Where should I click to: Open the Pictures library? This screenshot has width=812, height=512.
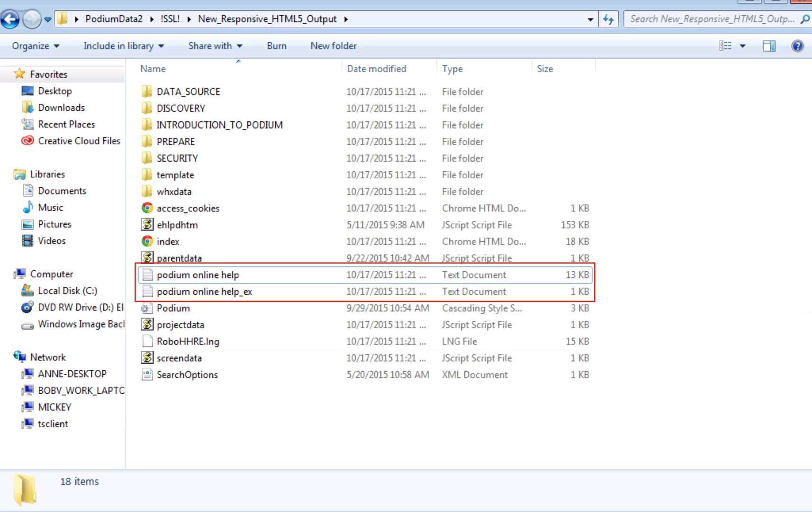(x=54, y=224)
